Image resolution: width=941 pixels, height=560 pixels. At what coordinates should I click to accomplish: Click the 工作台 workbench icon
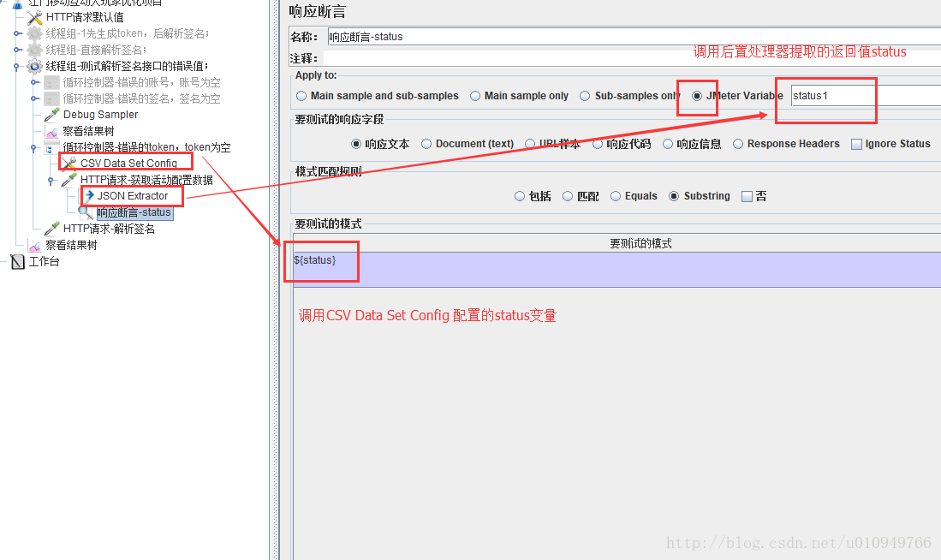click(x=18, y=262)
